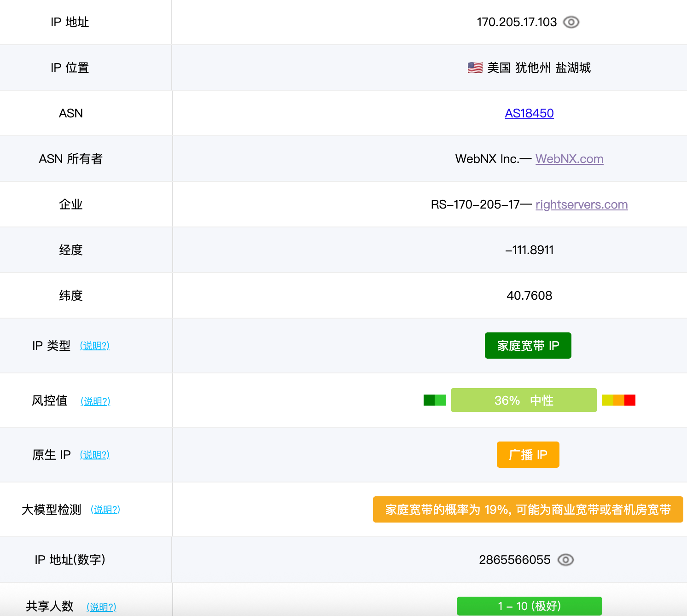Screen dimensions: 687x616
Task: Click the orange 广播 IP badge
Action: (528, 455)
